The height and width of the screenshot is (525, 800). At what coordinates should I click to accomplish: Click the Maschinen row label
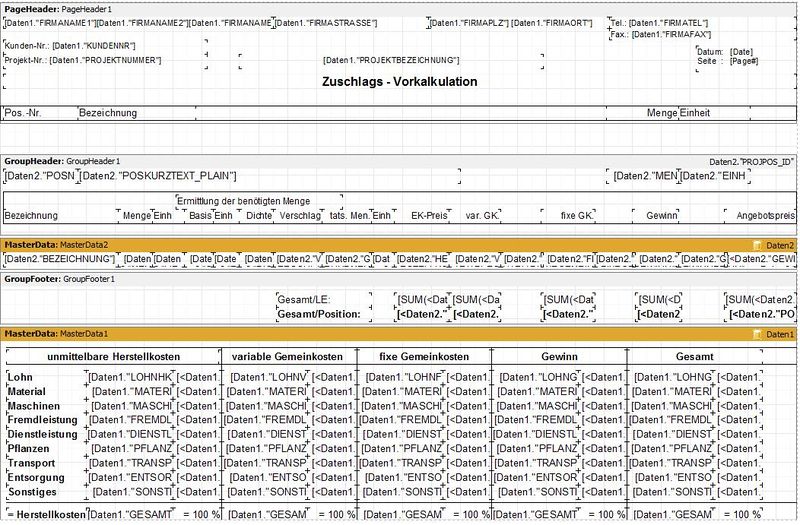[x=34, y=406]
